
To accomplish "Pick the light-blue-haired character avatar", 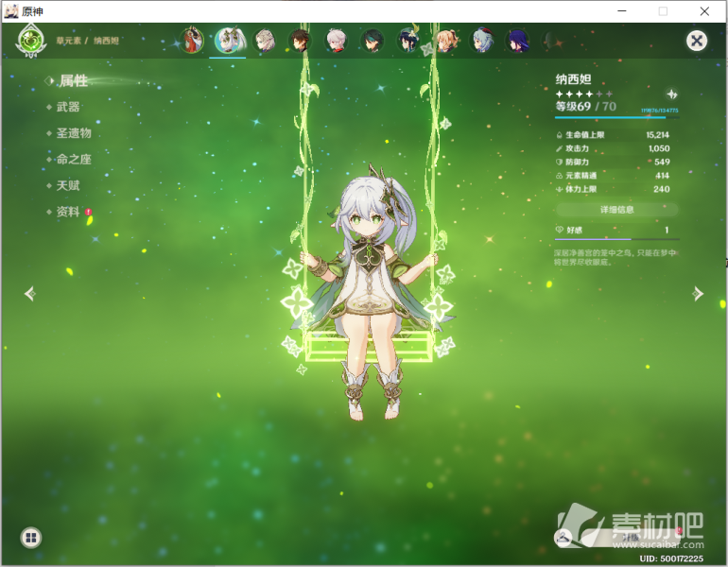I will point(482,41).
